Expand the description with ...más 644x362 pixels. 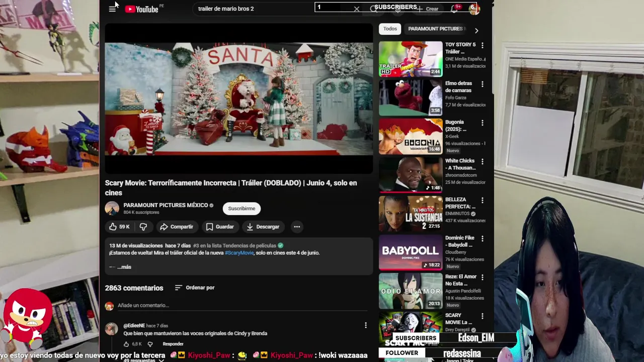(124, 267)
